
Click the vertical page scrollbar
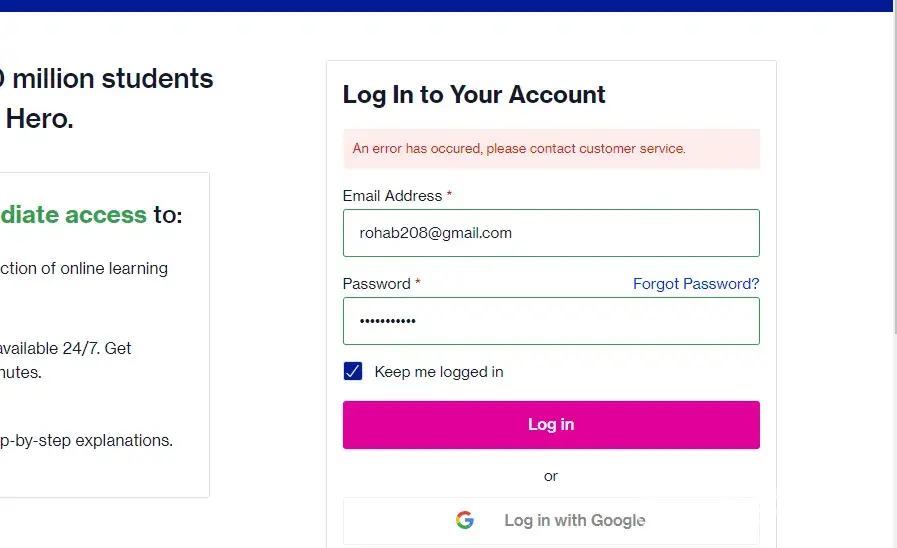pos(895,200)
